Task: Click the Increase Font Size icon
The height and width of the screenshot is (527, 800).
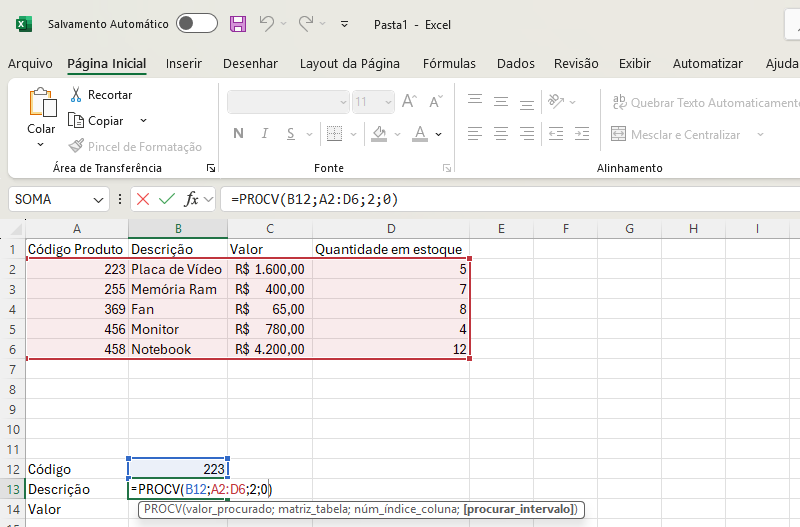Action: [409, 102]
